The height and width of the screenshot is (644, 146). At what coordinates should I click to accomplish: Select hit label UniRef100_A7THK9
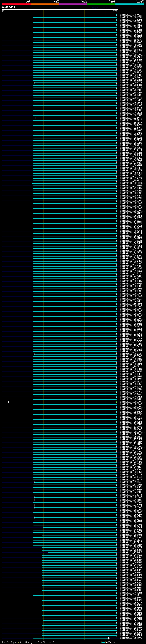(131, 440)
